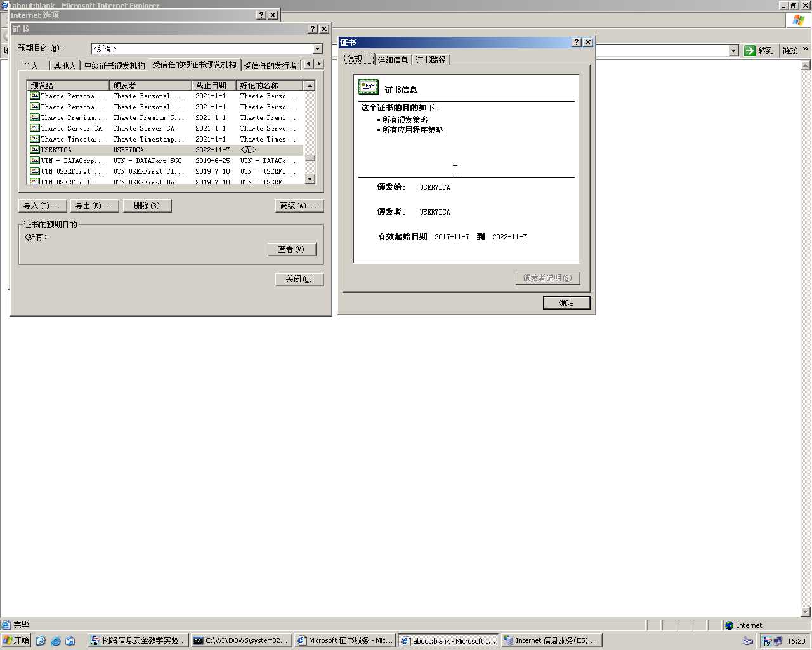Screen dimensions: 812x650
Task: Select 常规 tab in certificate dialog
Action: 359,58
